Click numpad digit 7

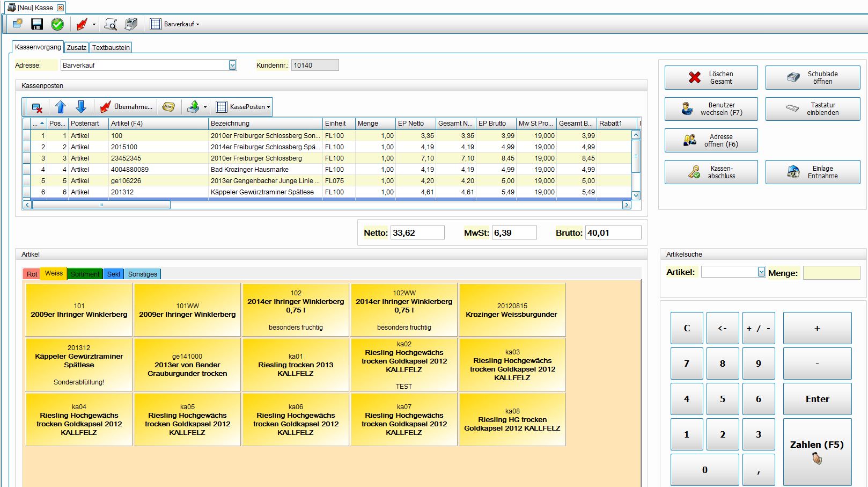pos(687,364)
